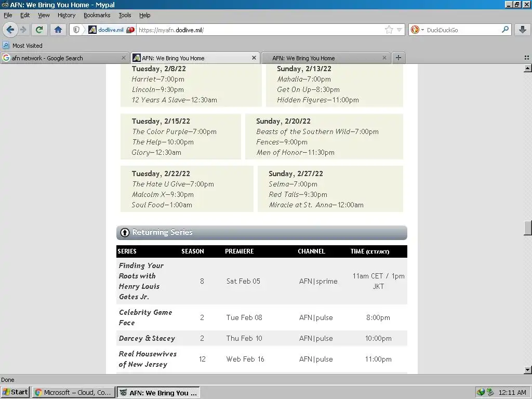Close the active AFN tab
The height and width of the screenshot is (399, 532).
click(x=254, y=58)
